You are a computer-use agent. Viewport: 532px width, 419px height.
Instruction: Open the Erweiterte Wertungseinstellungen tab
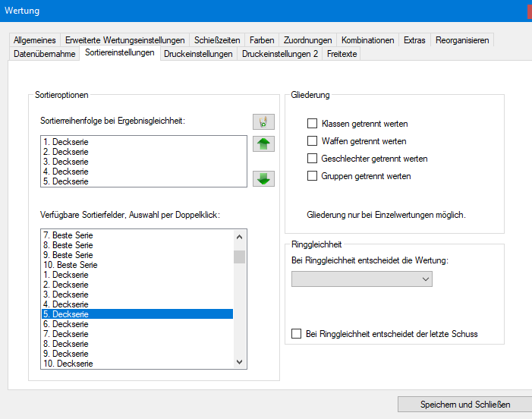pyautogui.click(x=124, y=40)
